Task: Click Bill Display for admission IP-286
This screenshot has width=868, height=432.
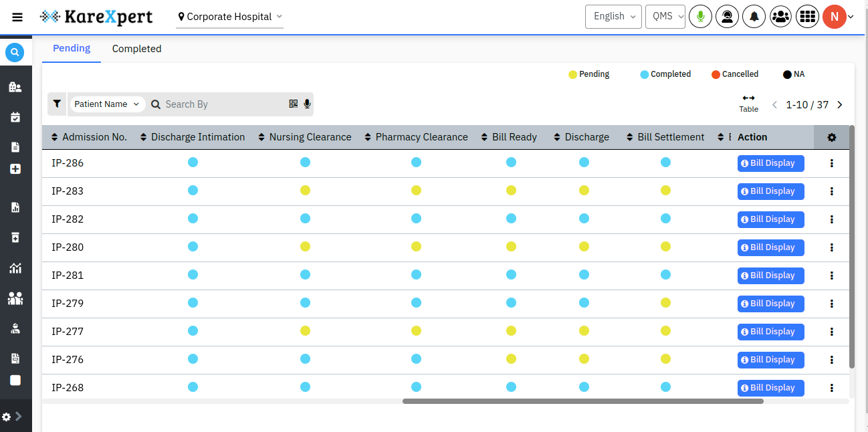Action: [770, 163]
